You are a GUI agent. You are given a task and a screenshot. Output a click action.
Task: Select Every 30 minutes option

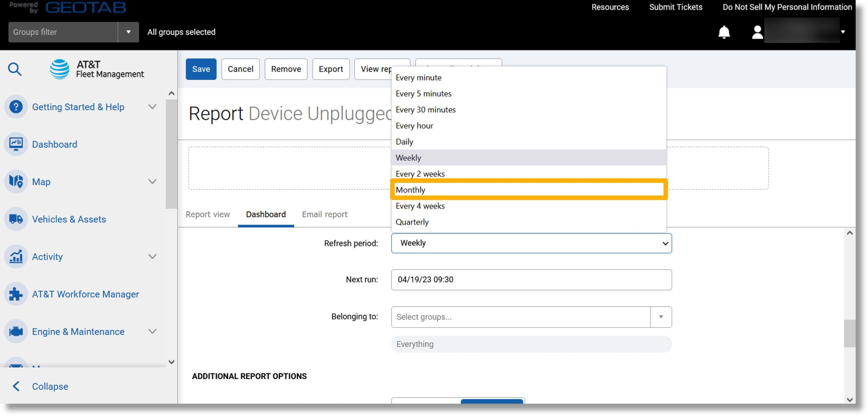coord(529,110)
